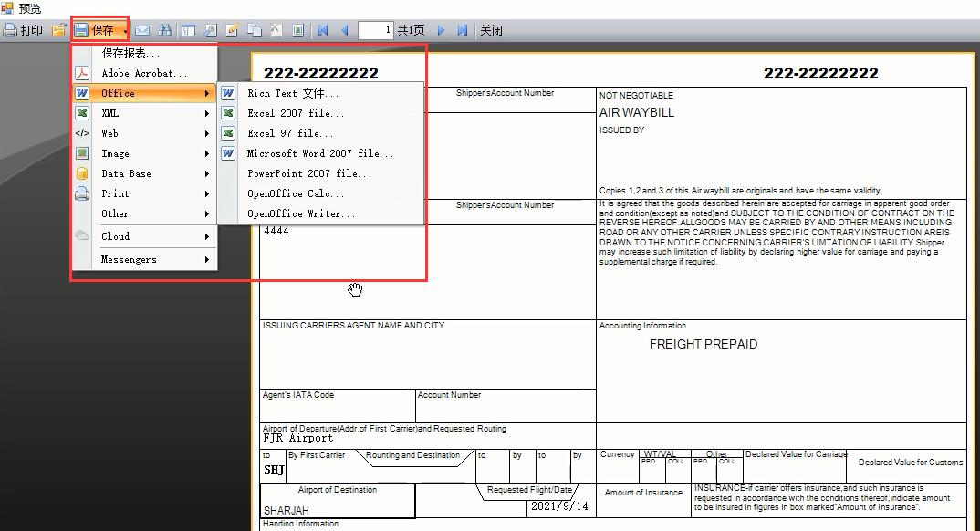This screenshot has height=531, width=980.
Task: Click the Print (打印) toolbar button
Action: [x=23, y=30]
